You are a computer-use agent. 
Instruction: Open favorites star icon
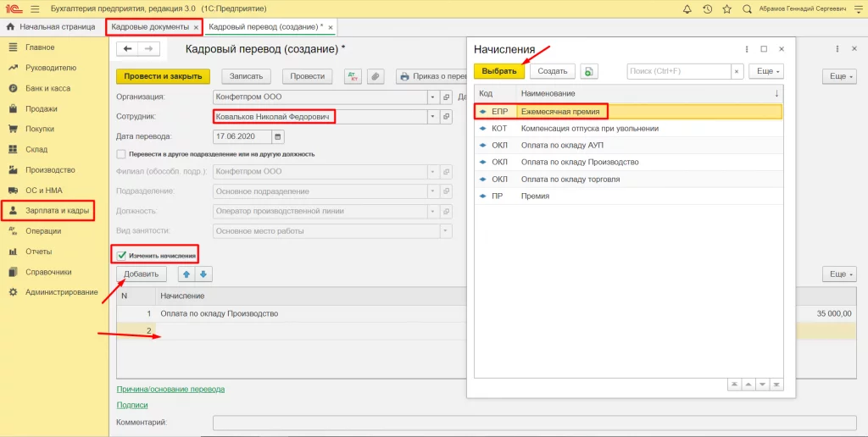coord(726,8)
